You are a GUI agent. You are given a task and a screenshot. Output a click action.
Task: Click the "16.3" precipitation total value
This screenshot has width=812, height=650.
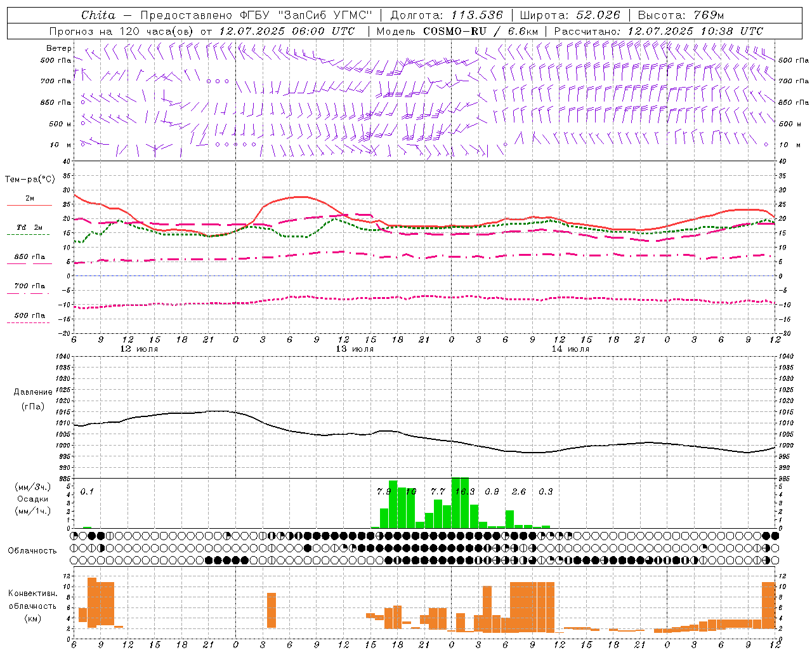click(465, 491)
